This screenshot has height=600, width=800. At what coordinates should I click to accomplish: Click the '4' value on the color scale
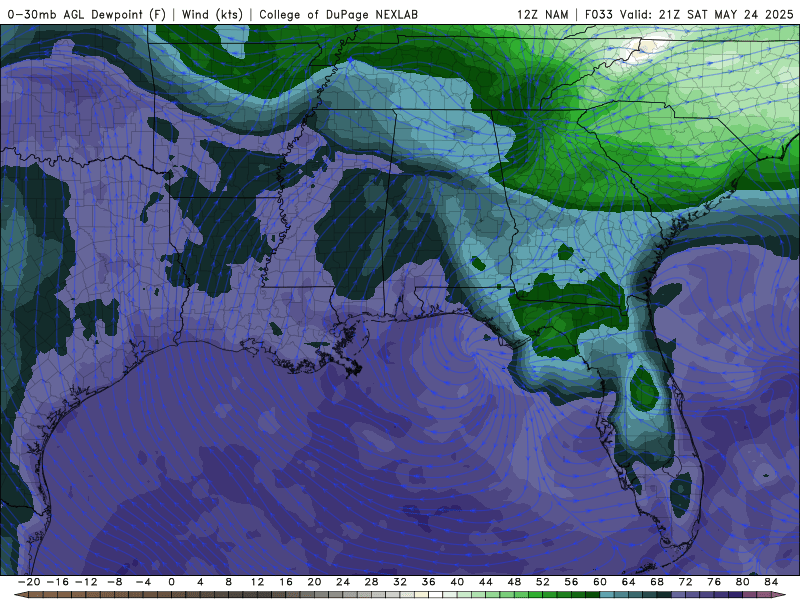click(x=200, y=582)
